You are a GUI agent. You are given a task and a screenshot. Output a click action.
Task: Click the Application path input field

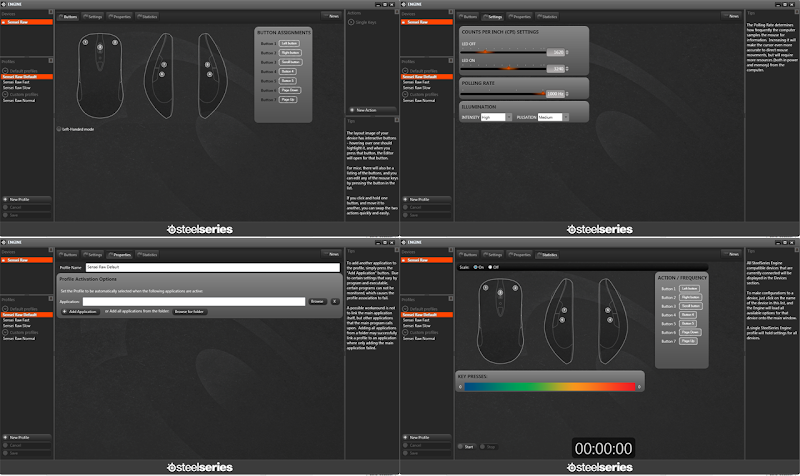[194, 302]
